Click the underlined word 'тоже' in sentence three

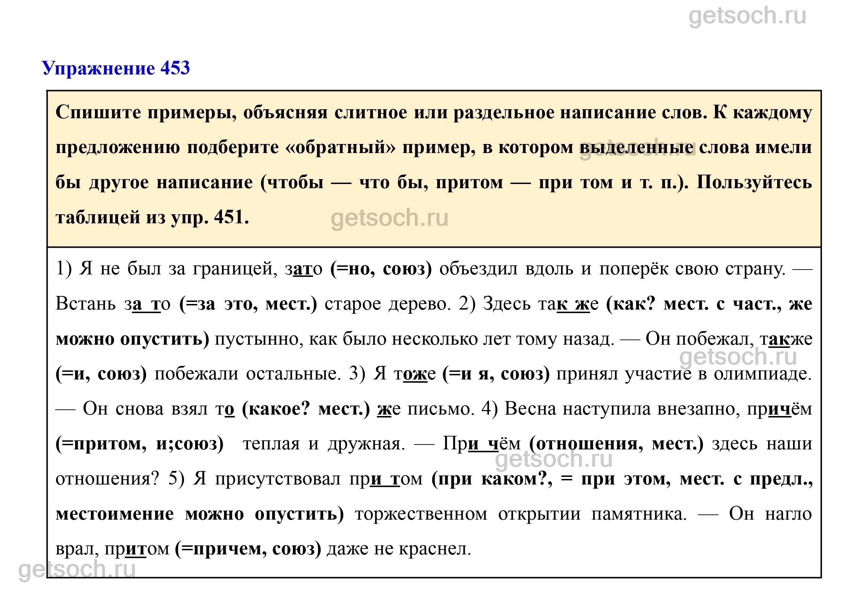[415, 374]
